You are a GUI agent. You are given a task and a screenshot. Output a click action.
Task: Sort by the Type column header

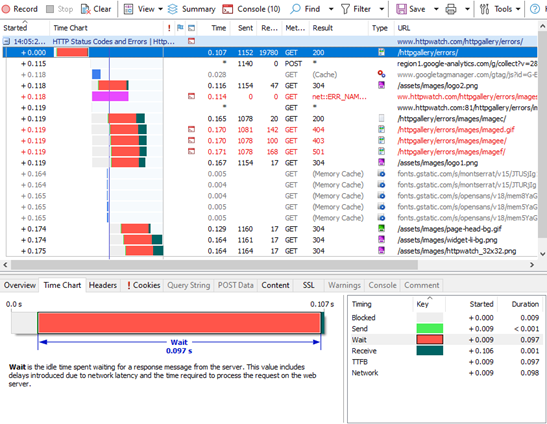[x=380, y=28]
